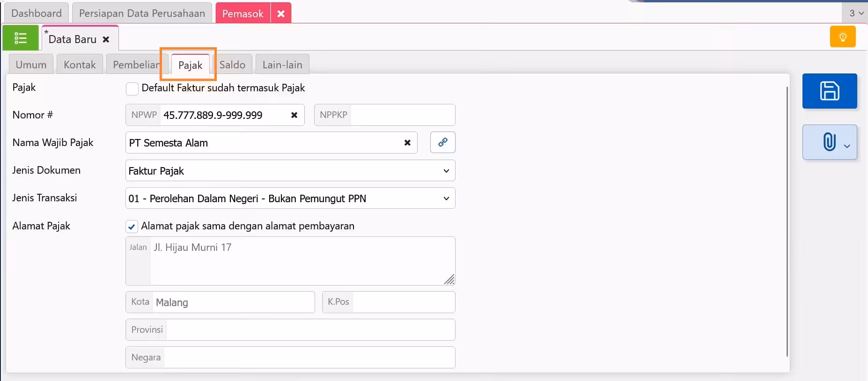
Task: Expand the attachment button chevron
Action: pos(847,146)
